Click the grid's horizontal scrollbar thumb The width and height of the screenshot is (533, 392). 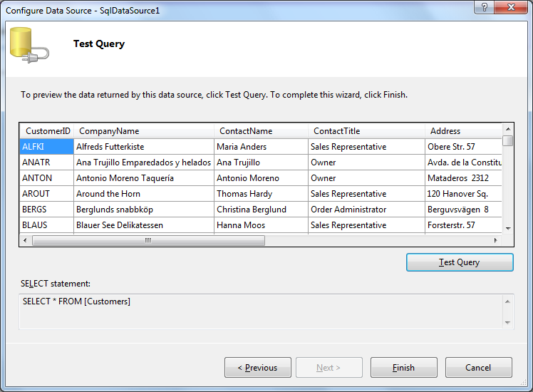148,241
